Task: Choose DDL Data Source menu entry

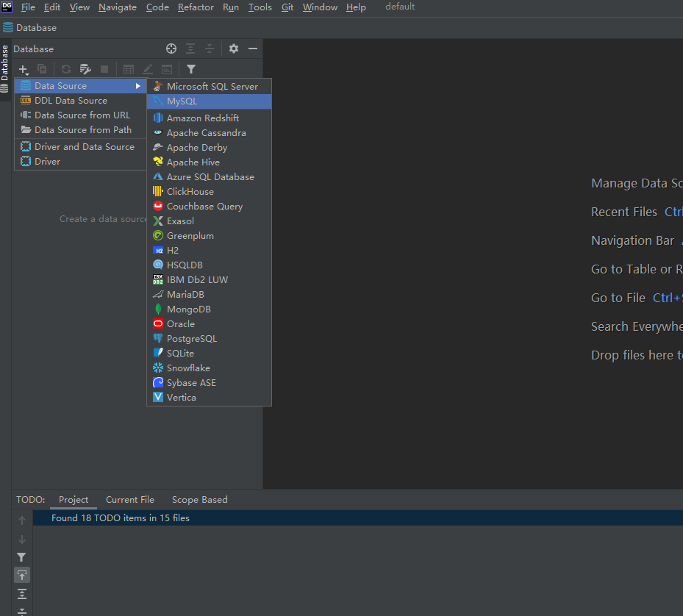Action: point(81,101)
